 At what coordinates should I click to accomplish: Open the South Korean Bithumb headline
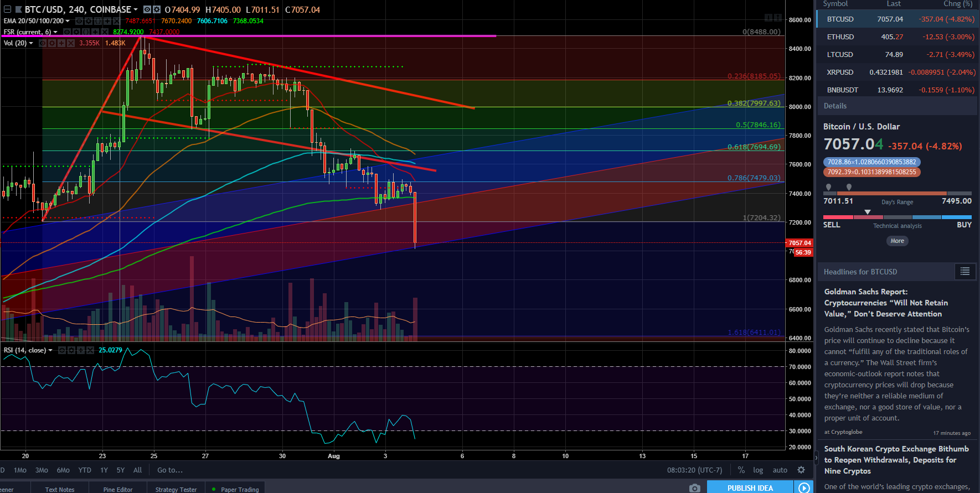(x=896, y=460)
